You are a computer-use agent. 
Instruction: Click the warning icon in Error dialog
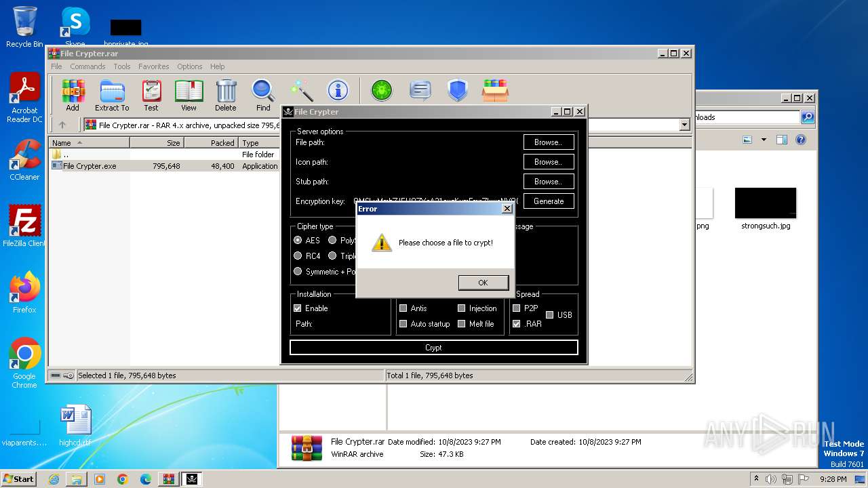pos(382,243)
